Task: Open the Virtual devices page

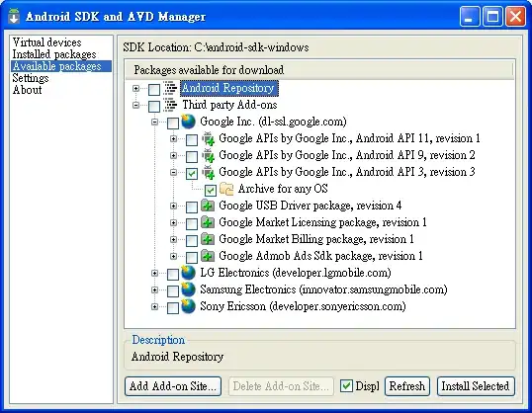Action: pos(46,42)
